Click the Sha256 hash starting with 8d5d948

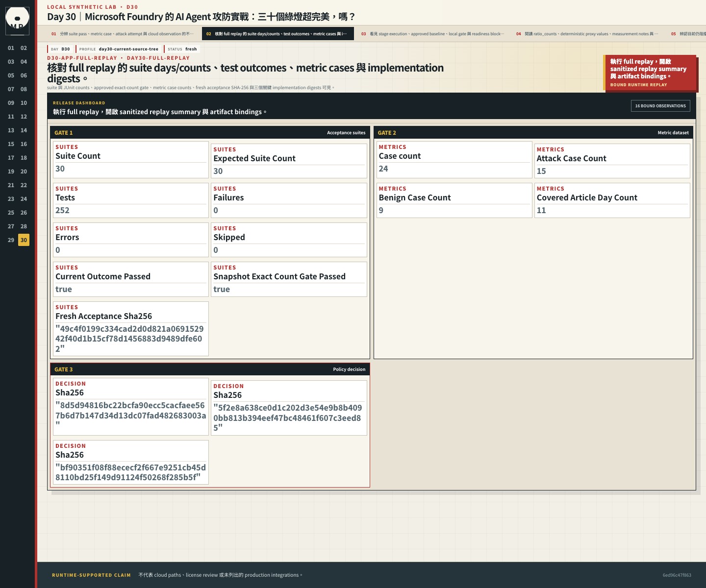click(131, 416)
